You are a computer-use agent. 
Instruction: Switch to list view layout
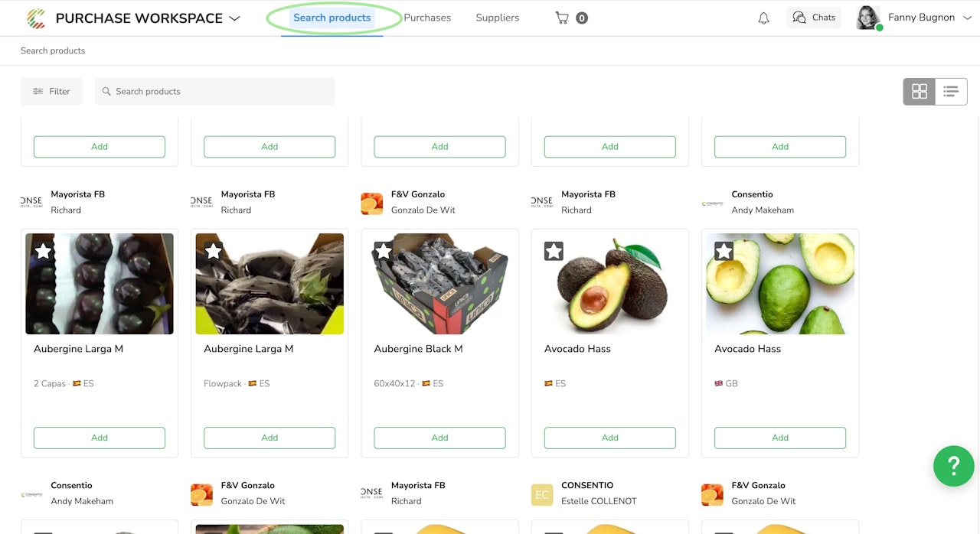(x=951, y=92)
